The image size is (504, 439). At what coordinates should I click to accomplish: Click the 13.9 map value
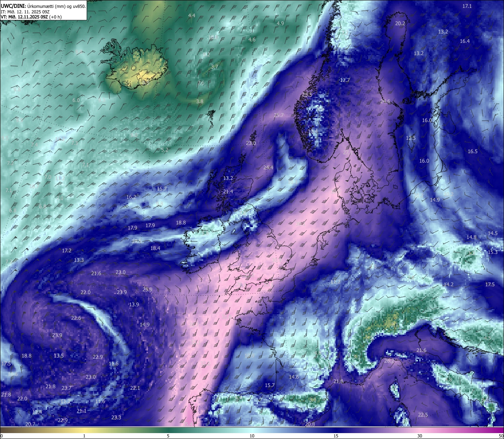click(x=134, y=305)
